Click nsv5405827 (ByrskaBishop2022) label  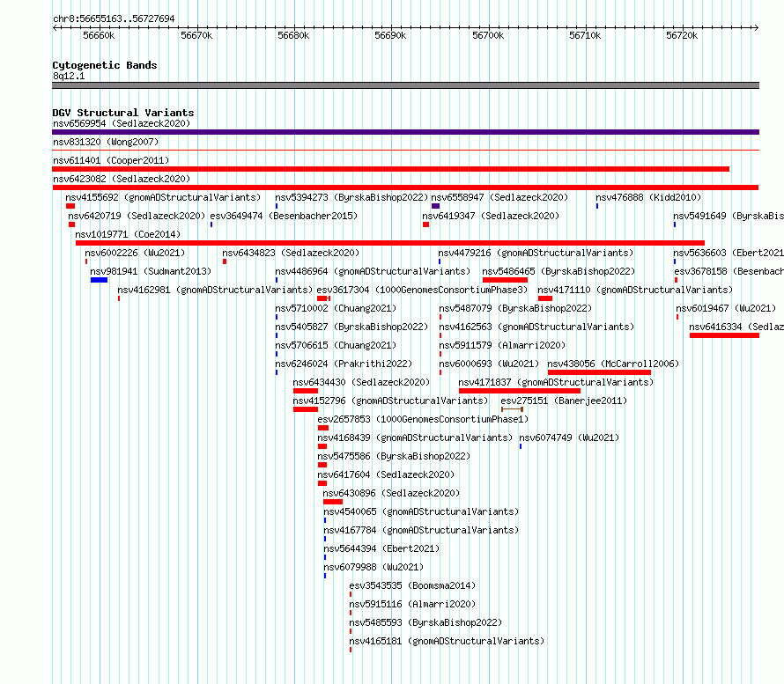(x=351, y=327)
